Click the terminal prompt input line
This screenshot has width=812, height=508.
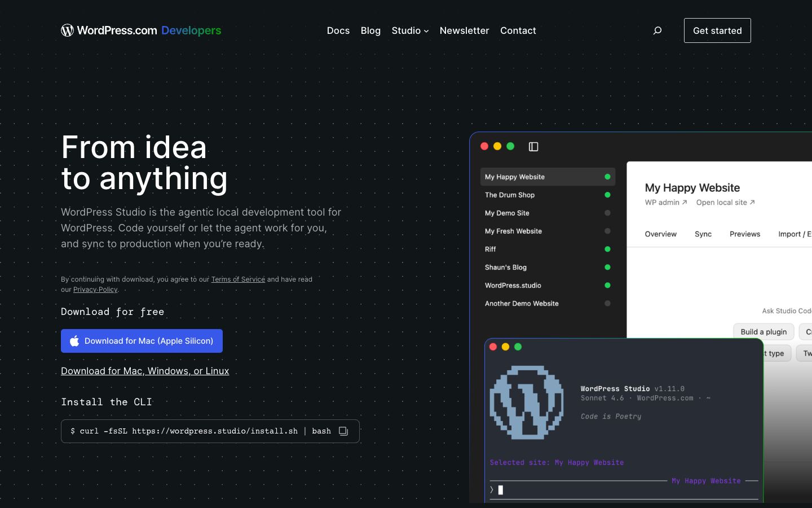click(624, 490)
